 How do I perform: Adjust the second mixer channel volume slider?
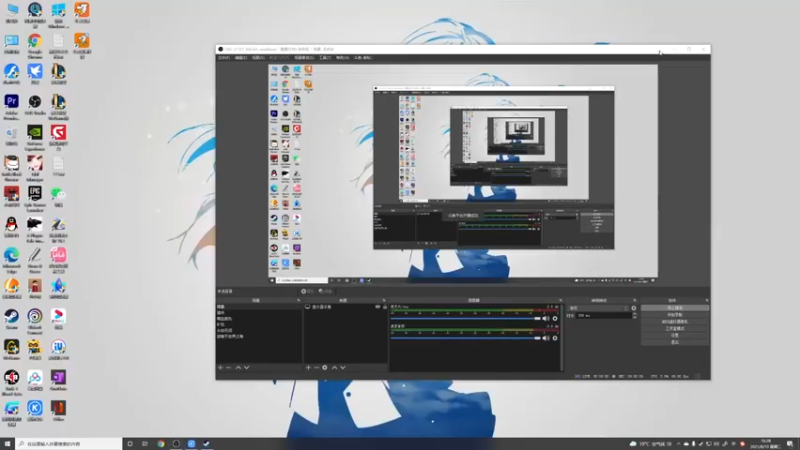pyautogui.click(x=465, y=338)
